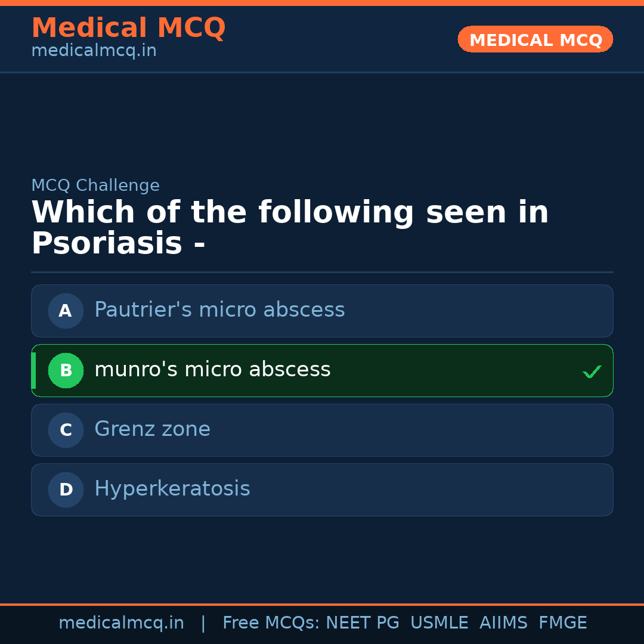This screenshot has width=644, height=644.
Task: Choose the "munro's micro abscess" answer text
Action: (x=212, y=370)
